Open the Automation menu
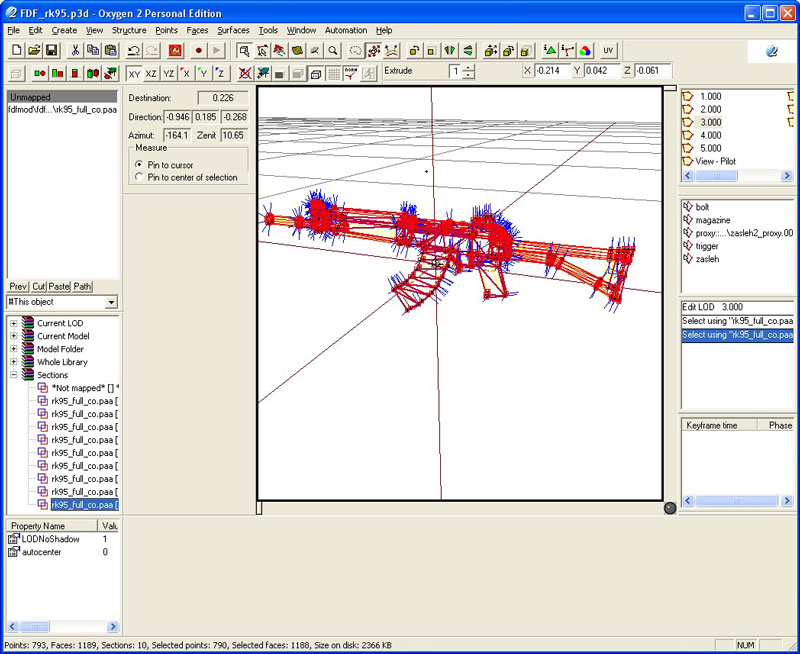The width and height of the screenshot is (800, 654). 346,30
